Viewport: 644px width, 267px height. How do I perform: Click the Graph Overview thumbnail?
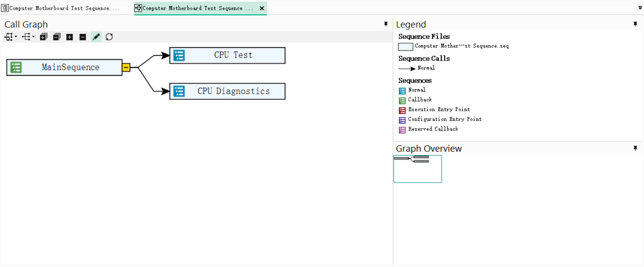417,169
